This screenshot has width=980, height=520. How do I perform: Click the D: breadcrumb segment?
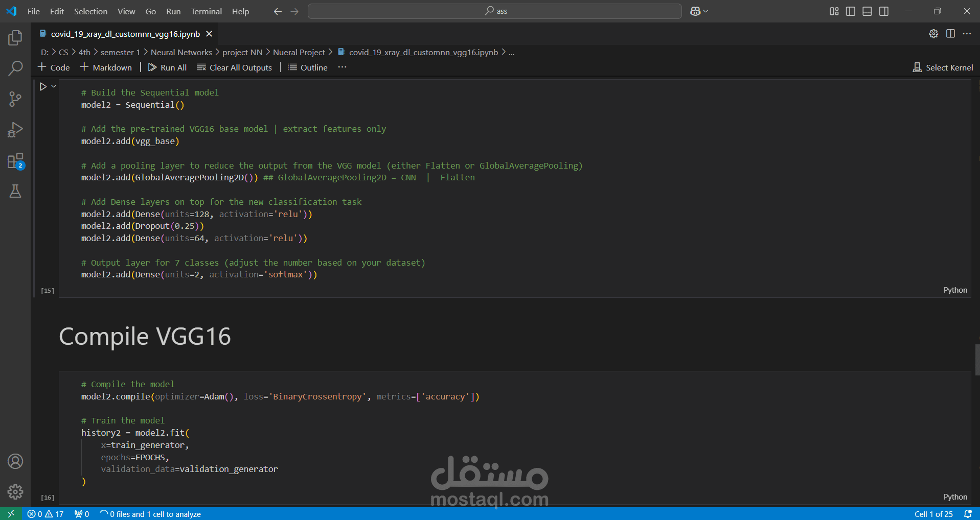pyautogui.click(x=45, y=52)
